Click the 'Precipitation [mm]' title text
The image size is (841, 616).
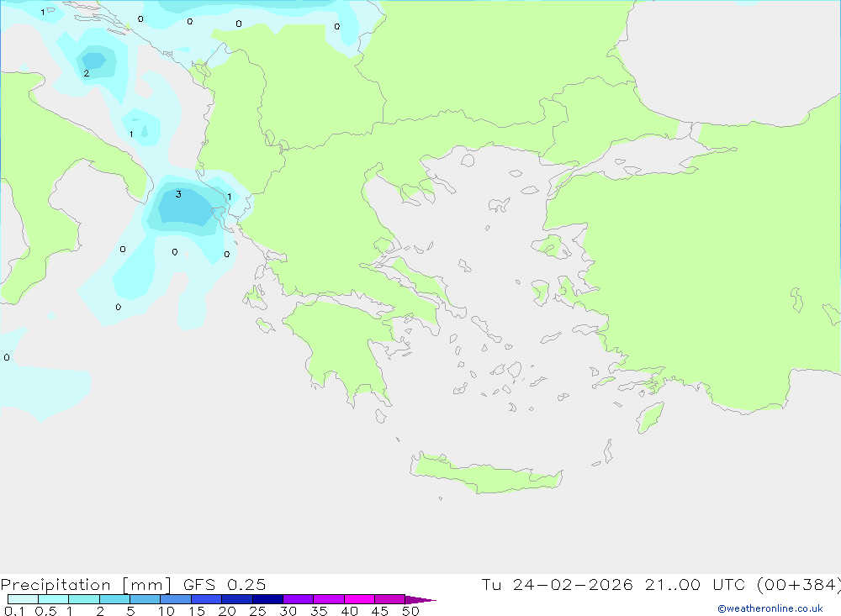pyautogui.click(x=86, y=585)
